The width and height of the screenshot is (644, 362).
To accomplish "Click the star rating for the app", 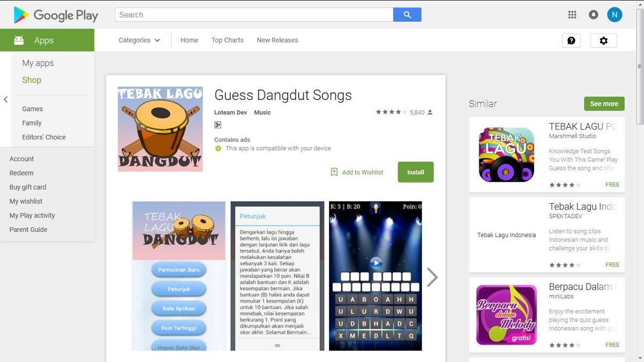I will coord(391,112).
